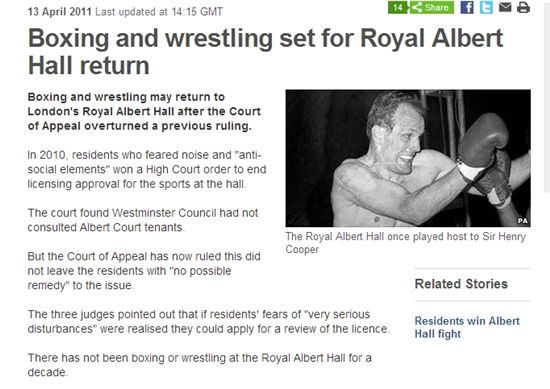Click the bold introduction paragraph
The height and width of the screenshot is (389, 550).
tap(144, 112)
